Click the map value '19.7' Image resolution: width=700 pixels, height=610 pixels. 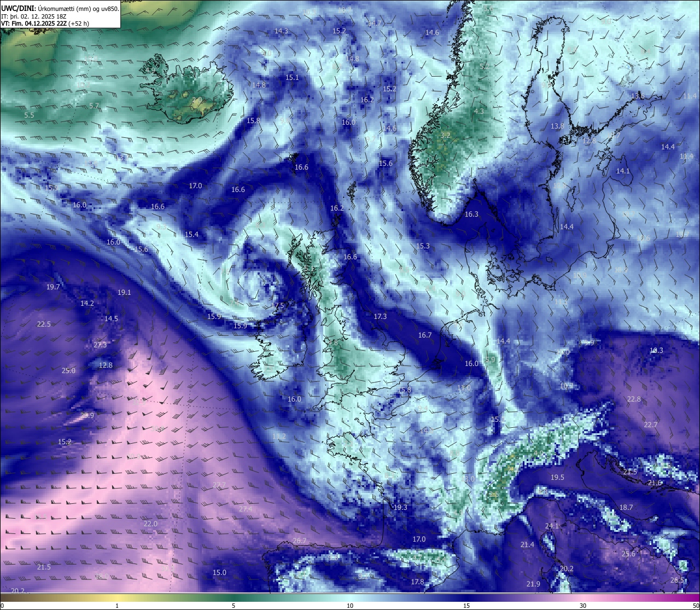[53, 287]
